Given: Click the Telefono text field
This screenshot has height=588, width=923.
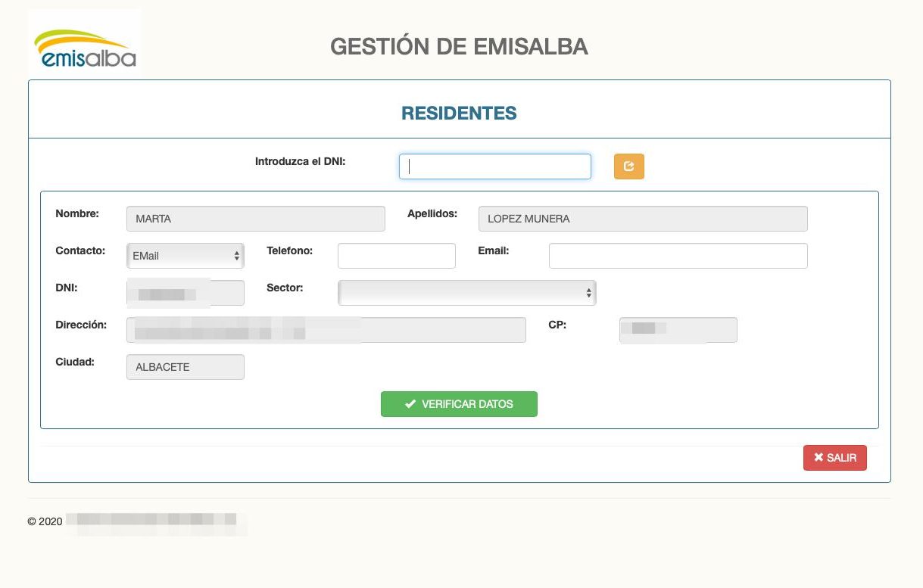Looking at the screenshot, I should (396, 256).
